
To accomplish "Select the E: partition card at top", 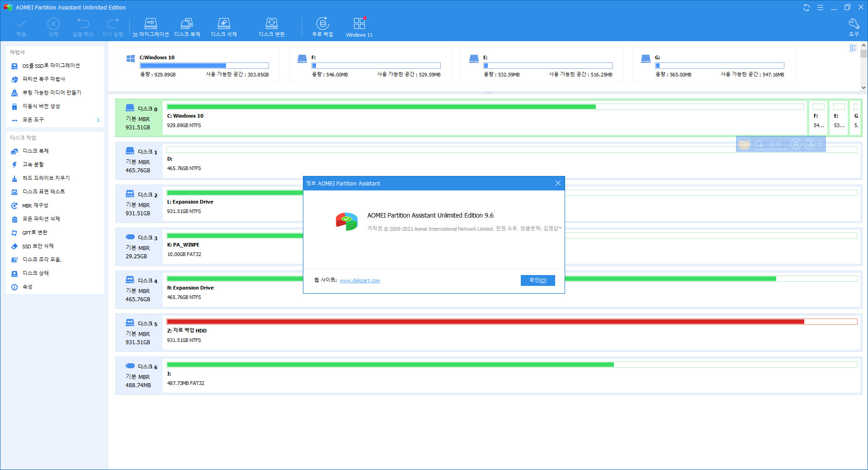I will [x=542, y=64].
